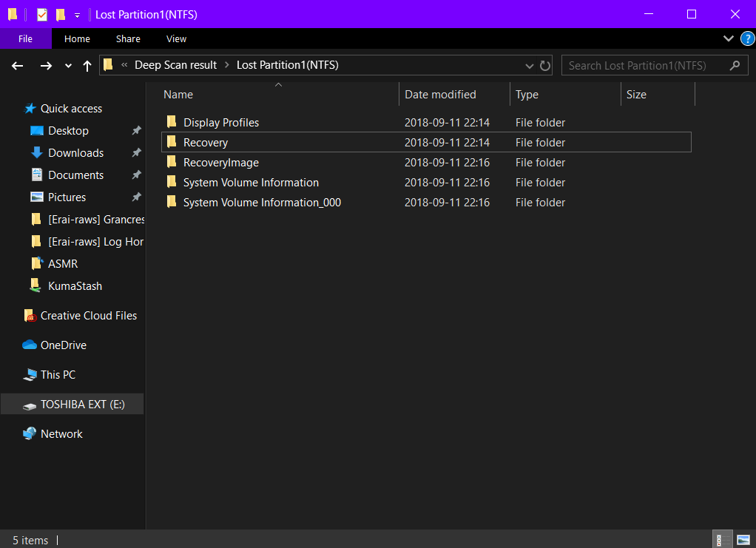The width and height of the screenshot is (756, 548).
Task: Show hidden breadcrumb path with double chevron
Action: coord(124,65)
